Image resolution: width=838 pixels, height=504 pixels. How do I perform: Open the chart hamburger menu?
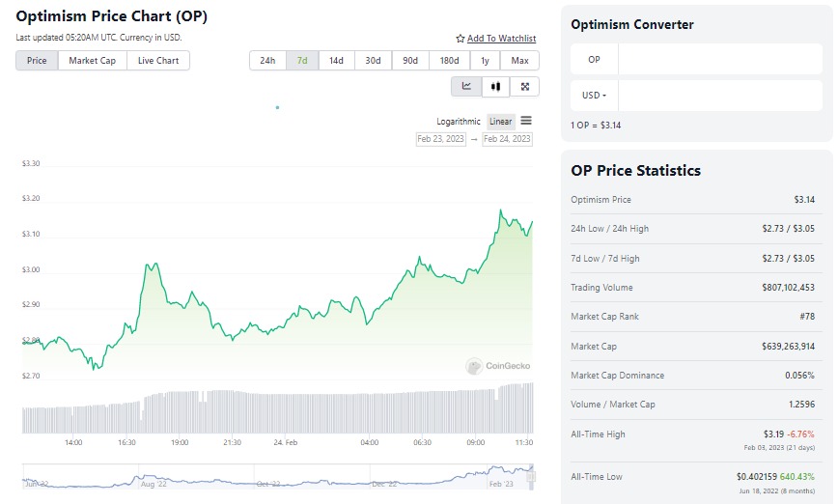(526, 121)
